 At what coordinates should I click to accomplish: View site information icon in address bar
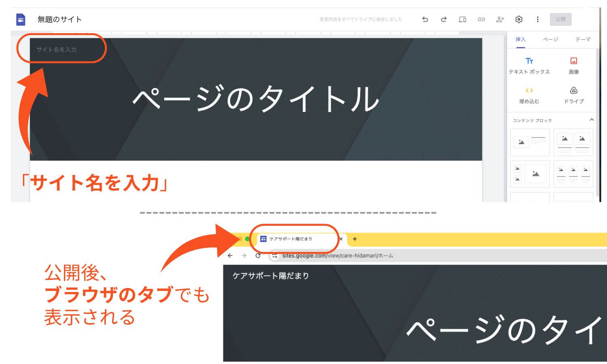coord(275,256)
